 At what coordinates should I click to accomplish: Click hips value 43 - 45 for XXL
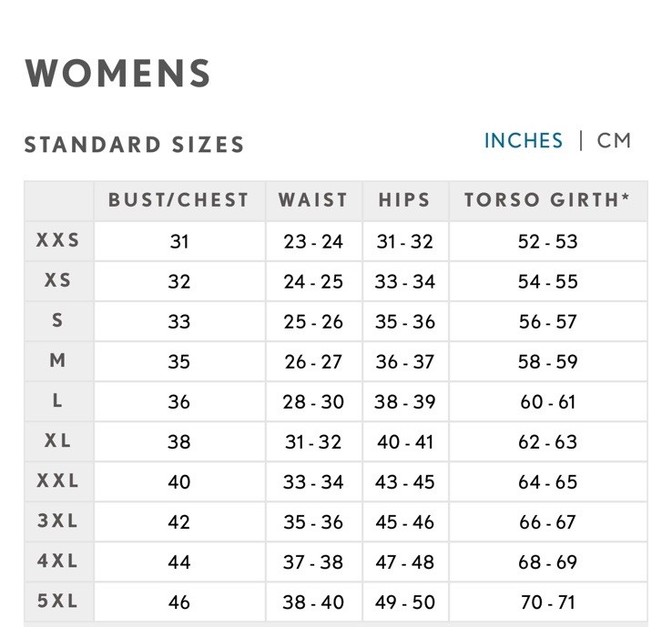pos(405,482)
